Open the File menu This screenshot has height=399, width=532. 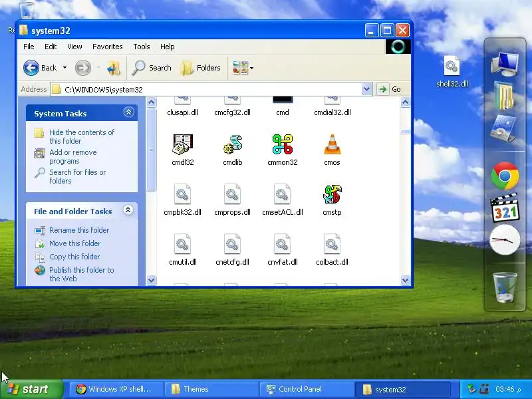click(29, 47)
